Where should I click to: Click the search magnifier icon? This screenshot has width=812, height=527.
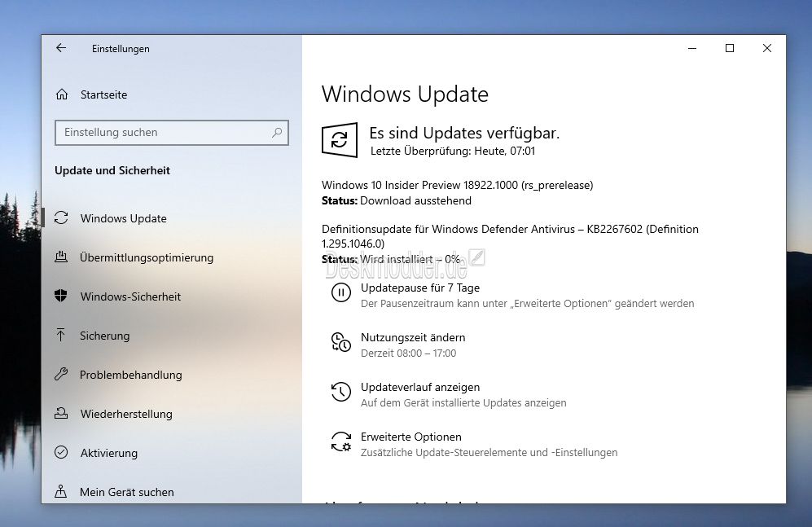pos(277,133)
